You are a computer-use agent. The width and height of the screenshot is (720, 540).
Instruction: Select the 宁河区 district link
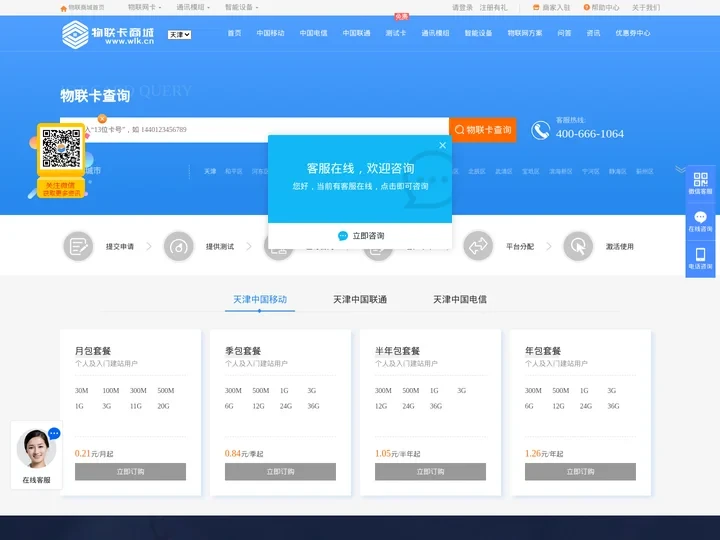coord(591,172)
